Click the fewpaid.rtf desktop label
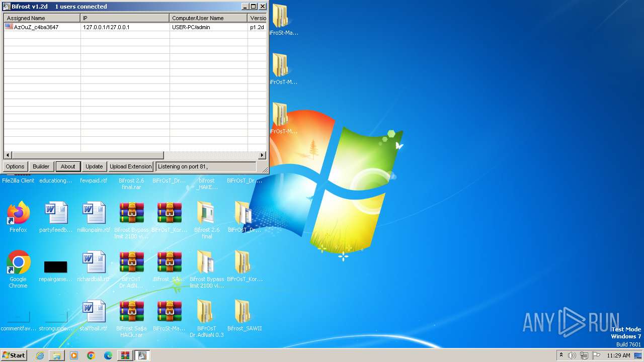 tap(94, 180)
